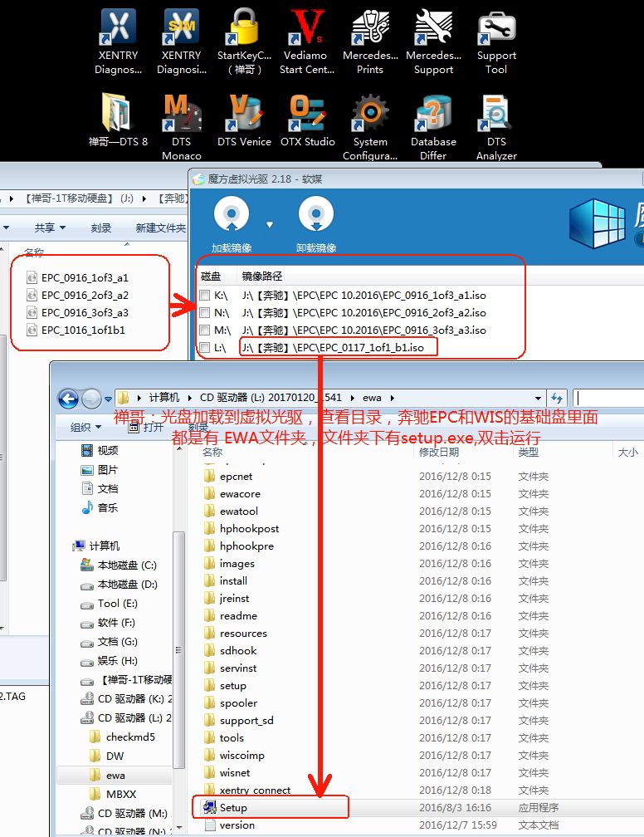
Task: Select the wiscoimp folder
Action: [x=234, y=756]
